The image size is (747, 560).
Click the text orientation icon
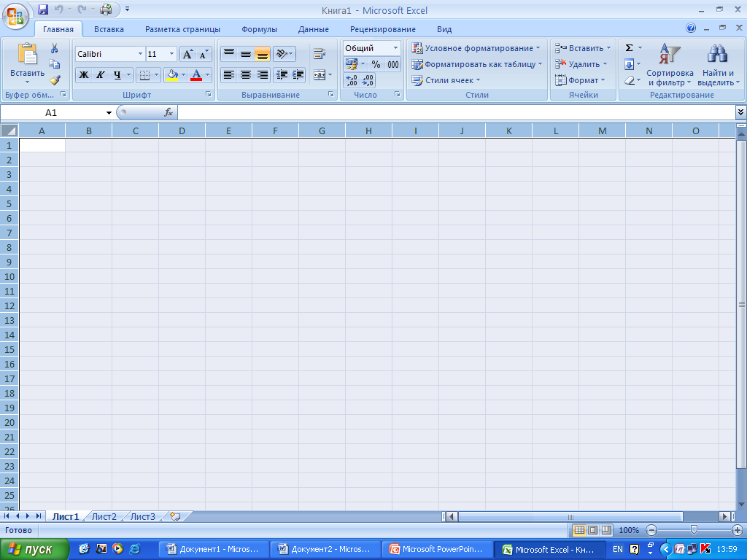[282, 54]
